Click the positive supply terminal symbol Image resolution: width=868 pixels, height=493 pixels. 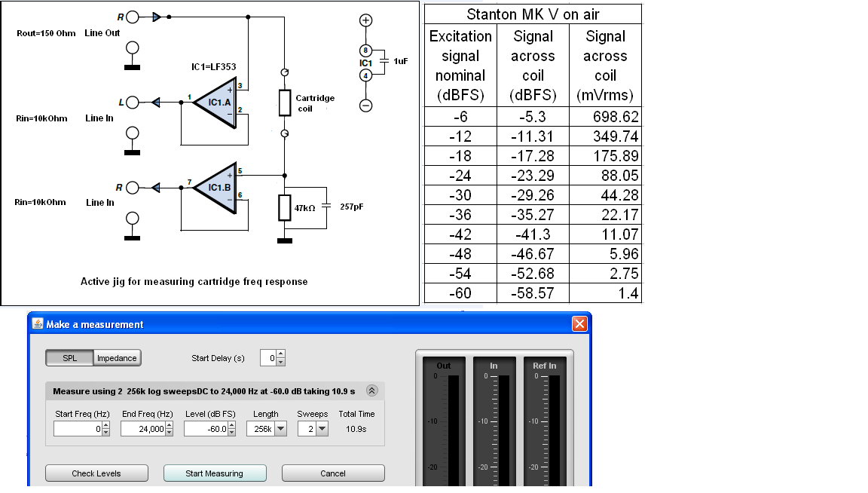point(365,20)
